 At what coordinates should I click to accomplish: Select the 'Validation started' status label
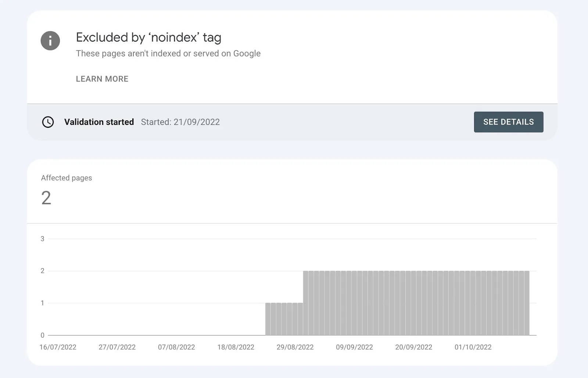(99, 122)
